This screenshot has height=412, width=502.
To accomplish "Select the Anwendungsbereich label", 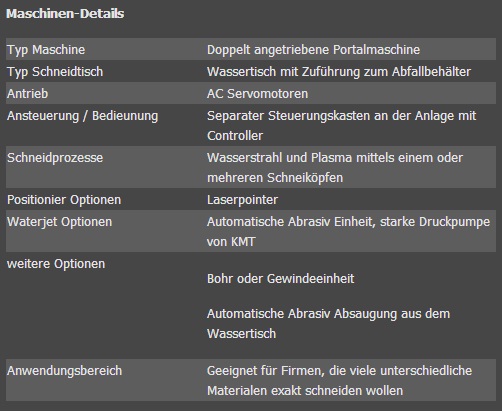I will [64, 371].
